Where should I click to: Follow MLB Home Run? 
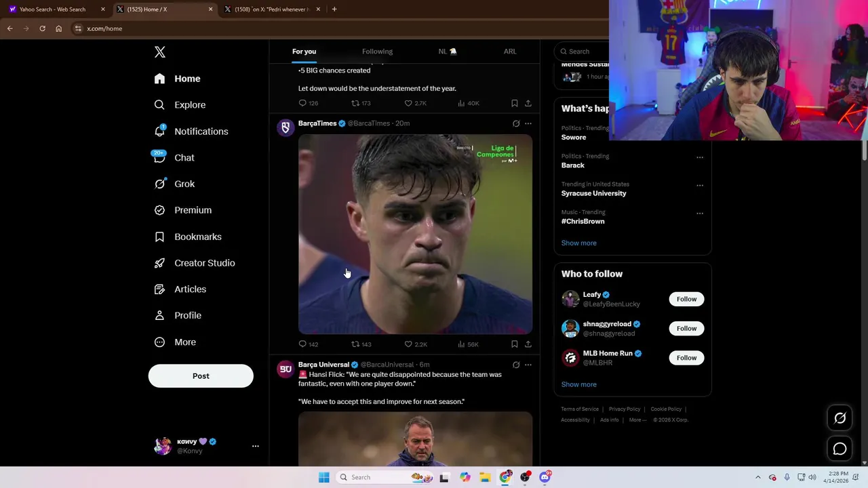pyautogui.click(x=686, y=358)
